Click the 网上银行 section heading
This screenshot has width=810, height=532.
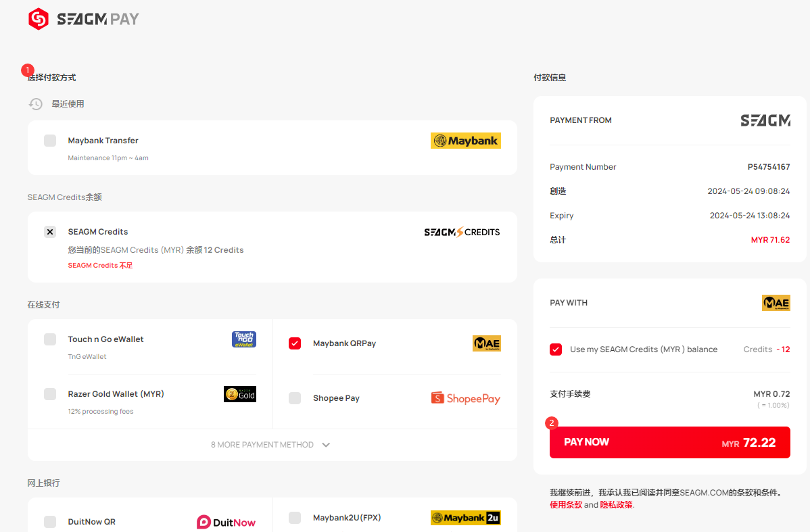pos(43,483)
